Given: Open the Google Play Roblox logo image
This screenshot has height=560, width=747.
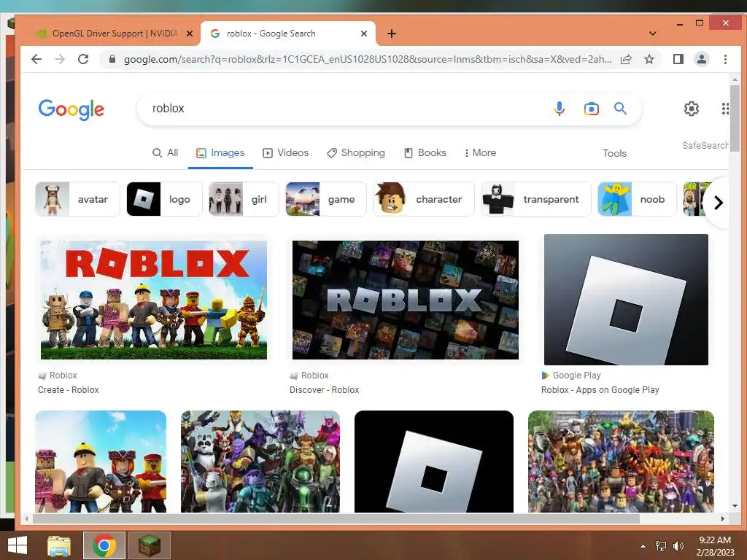Looking at the screenshot, I should pyautogui.click(x=626, y=300).
